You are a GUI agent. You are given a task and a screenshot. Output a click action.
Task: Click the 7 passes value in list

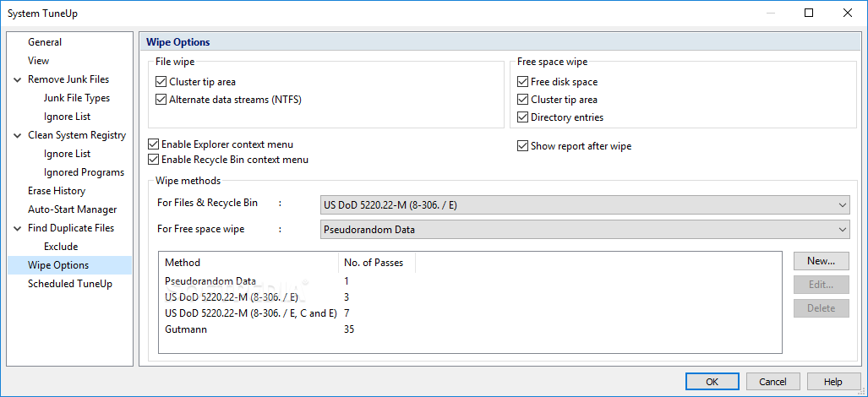pyautogui.click(x=347, y=313)
